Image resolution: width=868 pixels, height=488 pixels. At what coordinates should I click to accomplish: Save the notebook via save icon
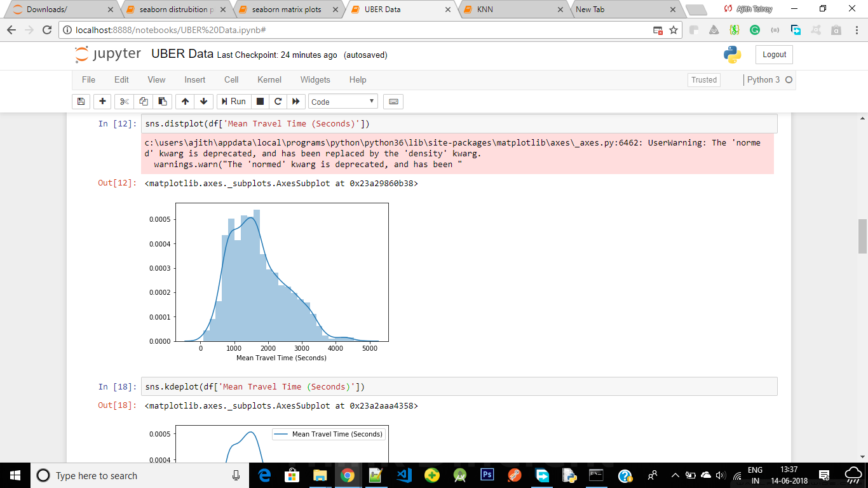click(x=82, y=101)
